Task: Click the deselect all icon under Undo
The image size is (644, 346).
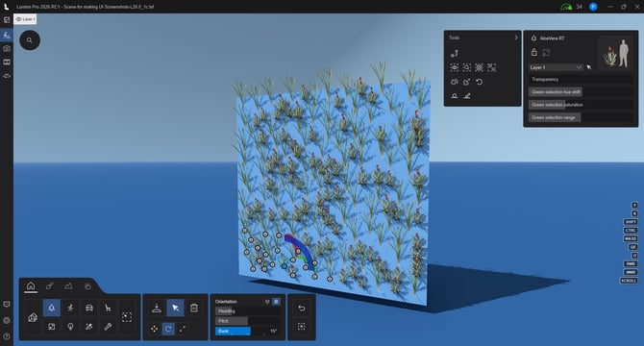Action: pos(302,327)
